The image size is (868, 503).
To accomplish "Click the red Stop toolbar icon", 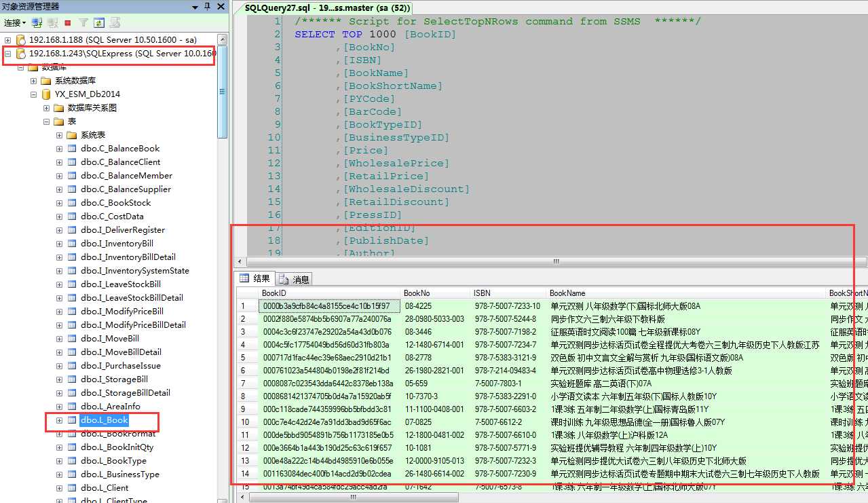I will pyautogui.click(x=68, y=23).
